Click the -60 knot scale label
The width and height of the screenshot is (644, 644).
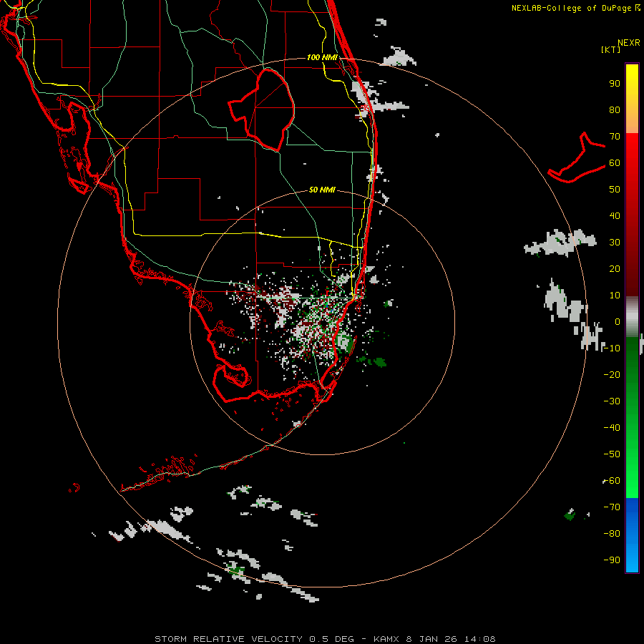click(x=612, y=481)
